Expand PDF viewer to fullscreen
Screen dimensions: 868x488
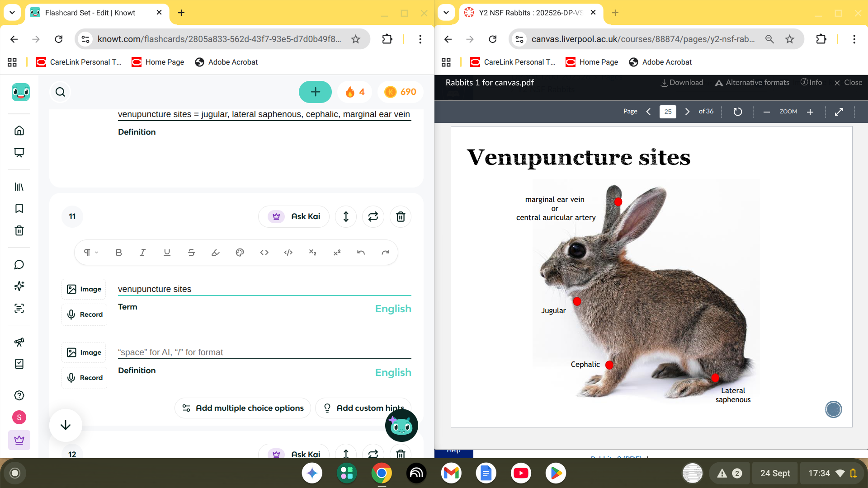839,112
